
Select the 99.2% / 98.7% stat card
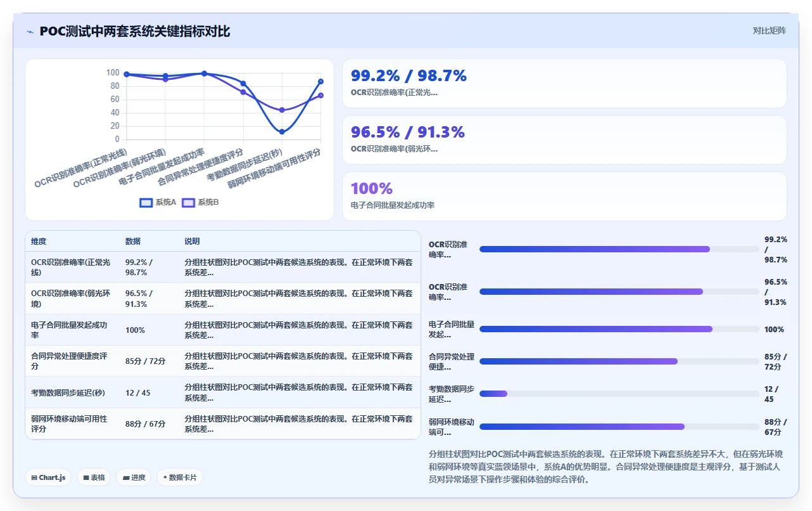pos(564,84)
